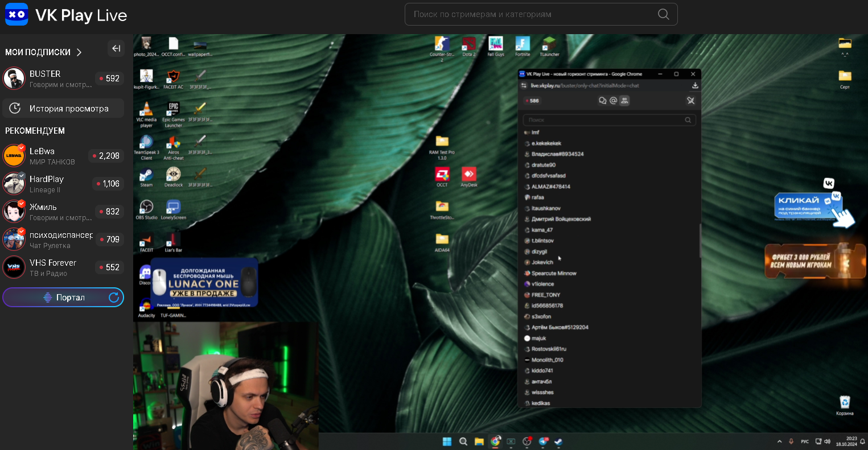Click the Audacity desktop icon

pyautogui.click(x=146, y=307)
